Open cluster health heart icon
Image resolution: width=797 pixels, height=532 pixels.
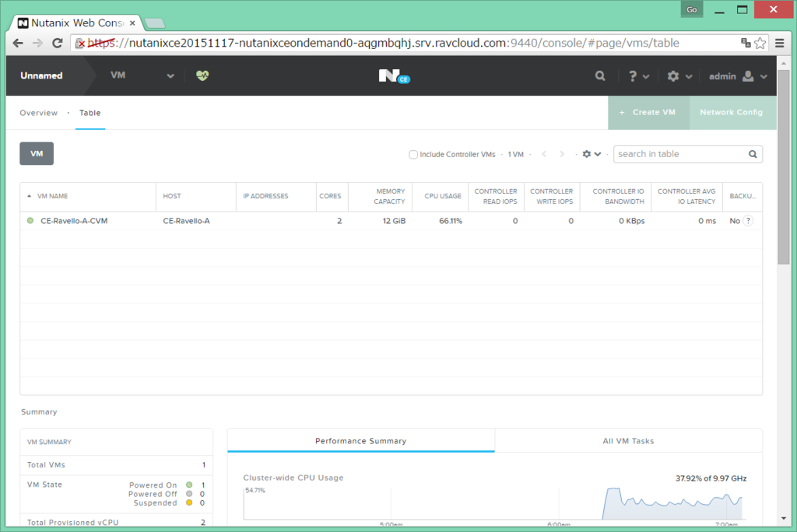tap(202, 75)
